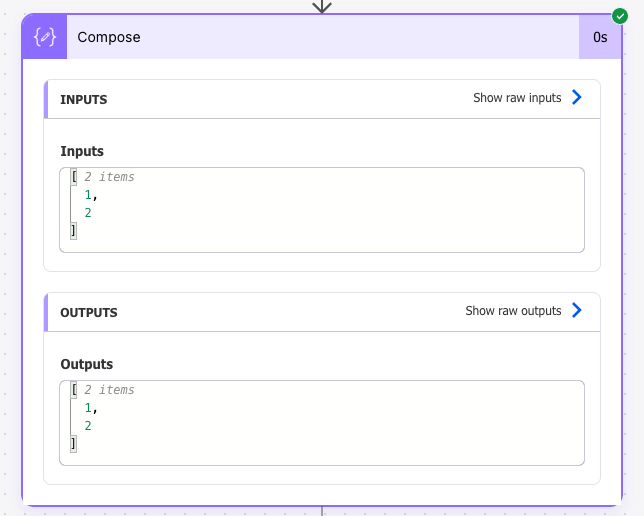The height and width of the screenshot is (516, 644).
Task: Click the blue chevron beside Show raw inputs
Action: coord(577,97)
